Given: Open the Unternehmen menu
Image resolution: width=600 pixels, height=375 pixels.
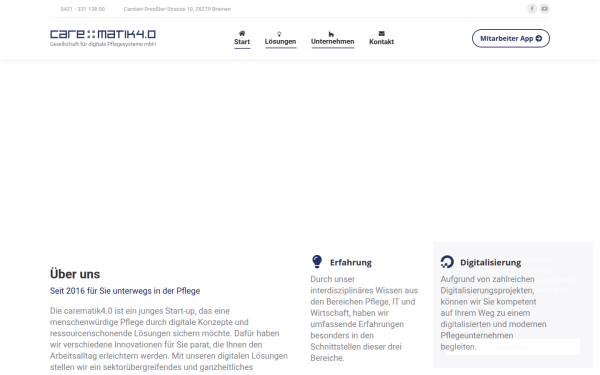Looking at the screenshot, I should coord(333,41).
